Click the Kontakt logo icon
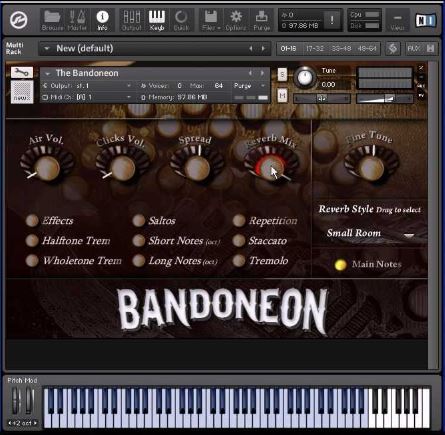This screenshot has width=445, height=435. tap(19, 20)
